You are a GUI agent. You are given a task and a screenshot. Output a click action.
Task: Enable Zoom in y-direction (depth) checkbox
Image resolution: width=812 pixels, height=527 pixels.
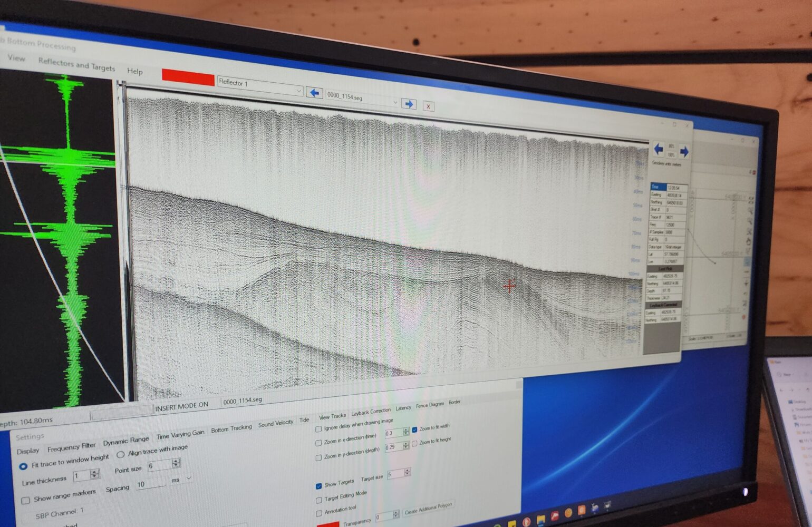[x=318, y=457]
